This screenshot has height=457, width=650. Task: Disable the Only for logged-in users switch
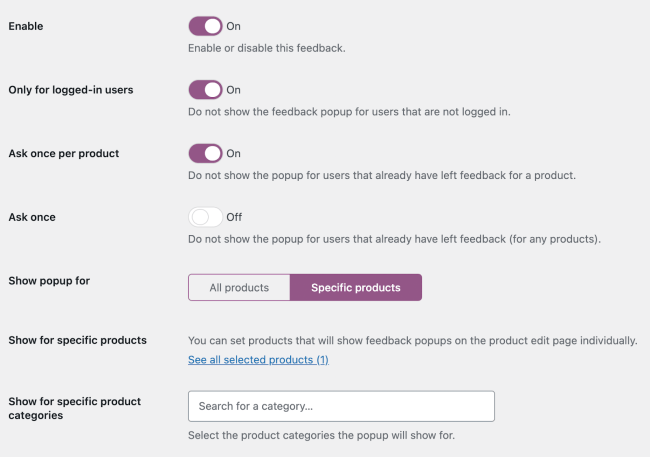tap(205, 90)
